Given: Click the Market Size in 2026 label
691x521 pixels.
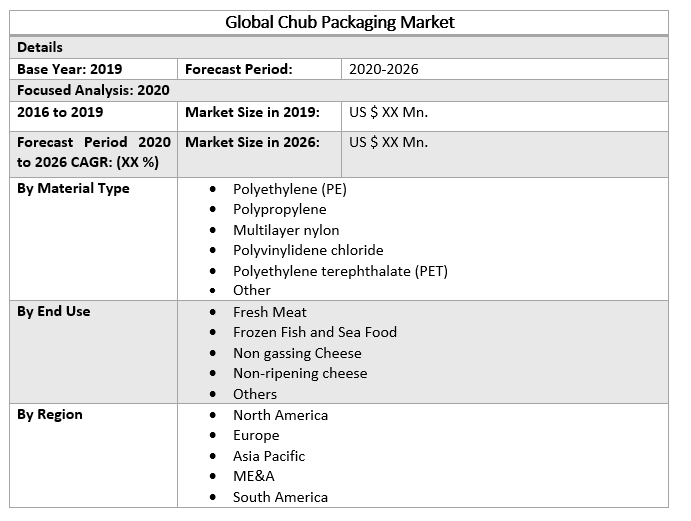Looking at the screenshot, I should 252,142.
